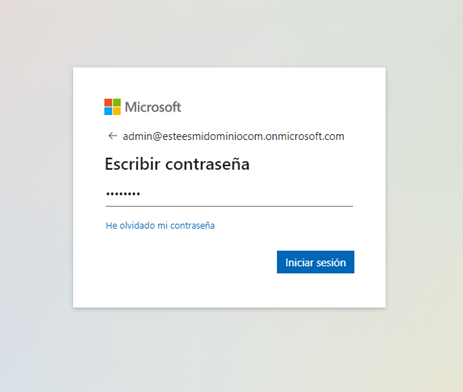Select the red square of Microsoft logo
This screenshot has height=392, width=463.
108,103
